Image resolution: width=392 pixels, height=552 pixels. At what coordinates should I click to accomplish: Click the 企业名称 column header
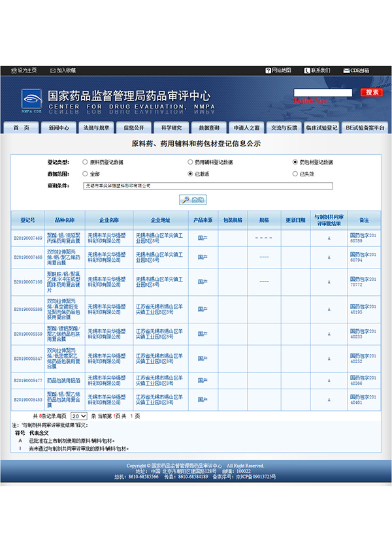pyautogui.click(x=109, y=220)
